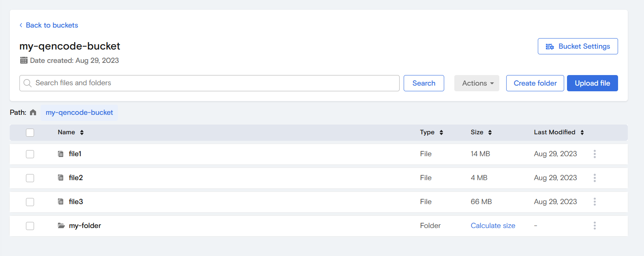
Task: Click Calculate size for my-folder
Action: pos(493,226)
